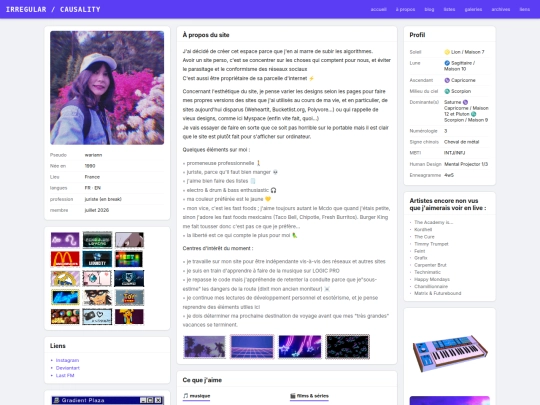Click the yellow Sun icon next to Lion

(x=447, y=52)
